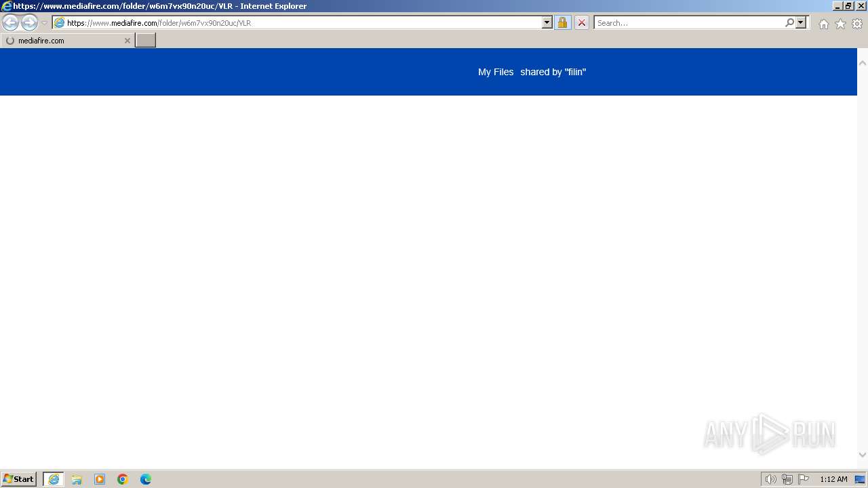Click the magnifier search icon
Image resolution: width=868 pixels, height=488 pixels.
click(789, 22)
